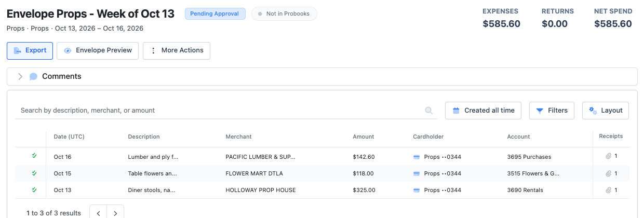Click the 3515 Flowers & G... account cell
This screenshot has height=218, width=644.
click(533, 173)
